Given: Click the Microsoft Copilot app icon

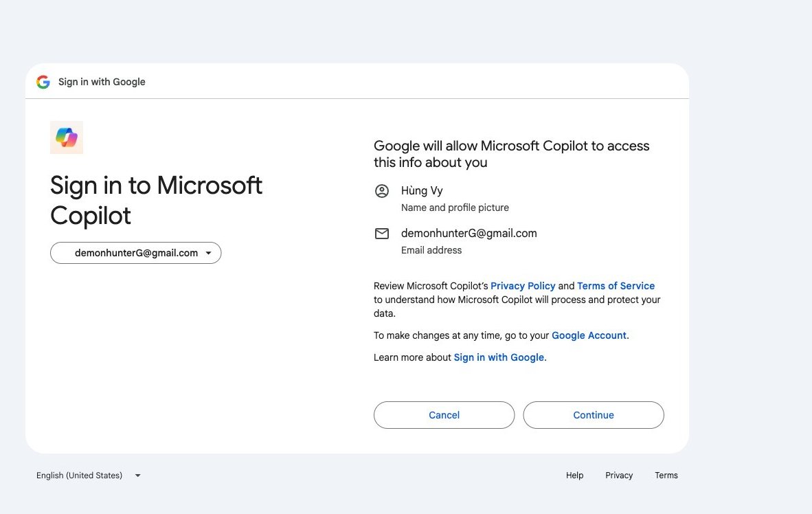Looking at the screenshot, I should pyautogui.click(x=66, y=137).
